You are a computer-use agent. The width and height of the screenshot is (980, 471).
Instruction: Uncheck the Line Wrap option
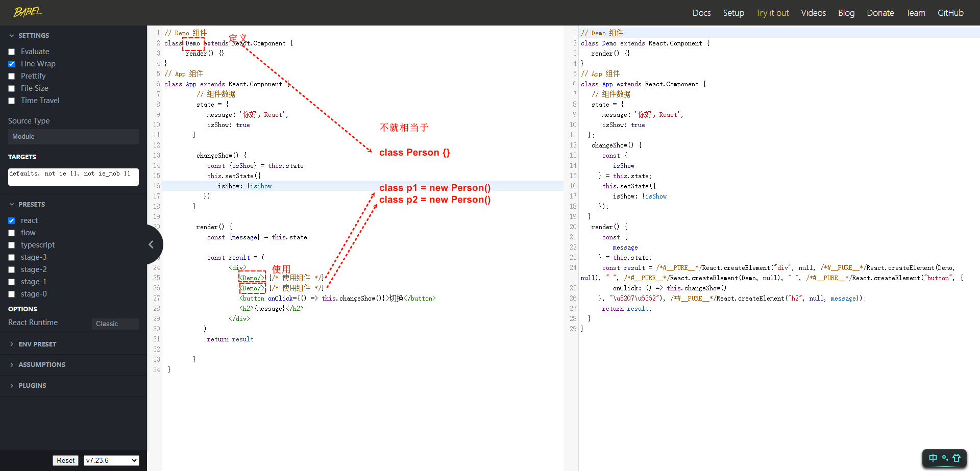pyautogui.click(x=12, y=64)
